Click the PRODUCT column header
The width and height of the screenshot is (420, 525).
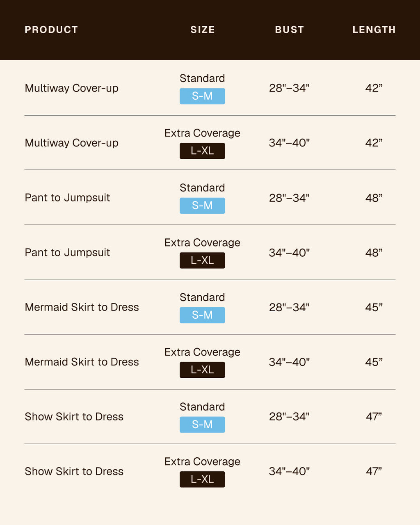[x=51, y=30]
